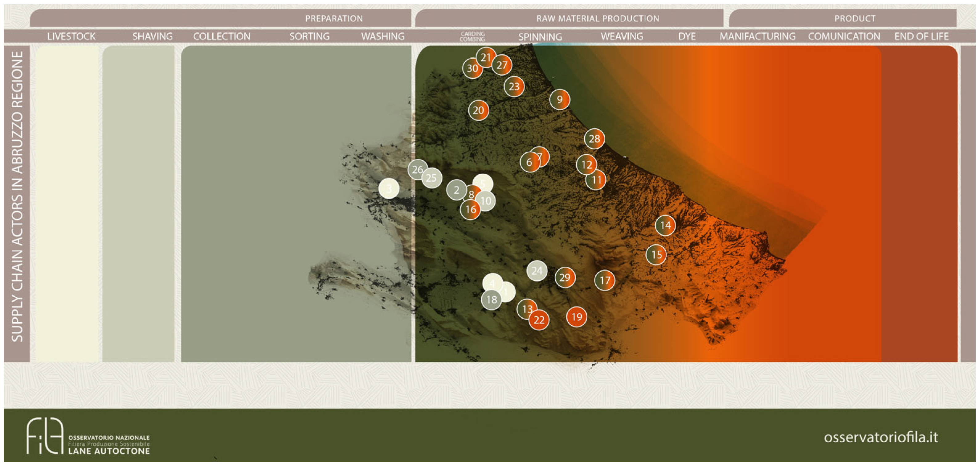Click actor marker 20 on map

[x=478, y=110]
